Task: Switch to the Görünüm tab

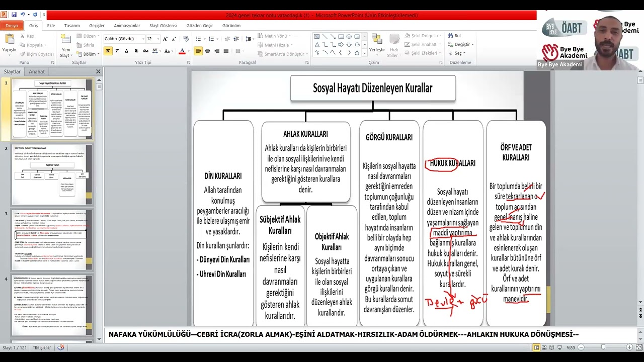Action: [231, 26]
